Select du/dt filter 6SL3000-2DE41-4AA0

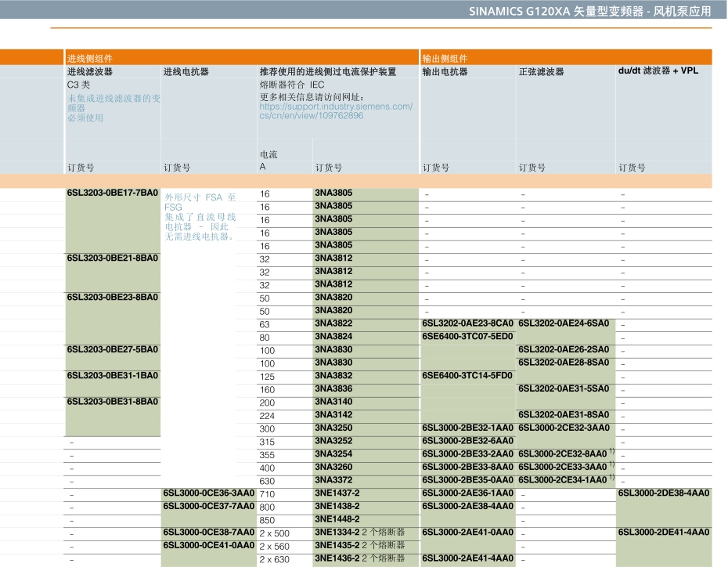point(664,533)
